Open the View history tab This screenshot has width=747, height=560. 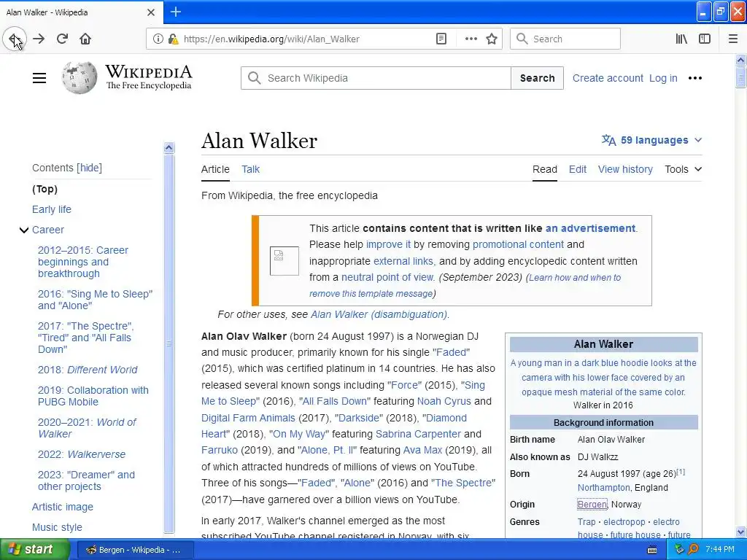pos(625,169)
